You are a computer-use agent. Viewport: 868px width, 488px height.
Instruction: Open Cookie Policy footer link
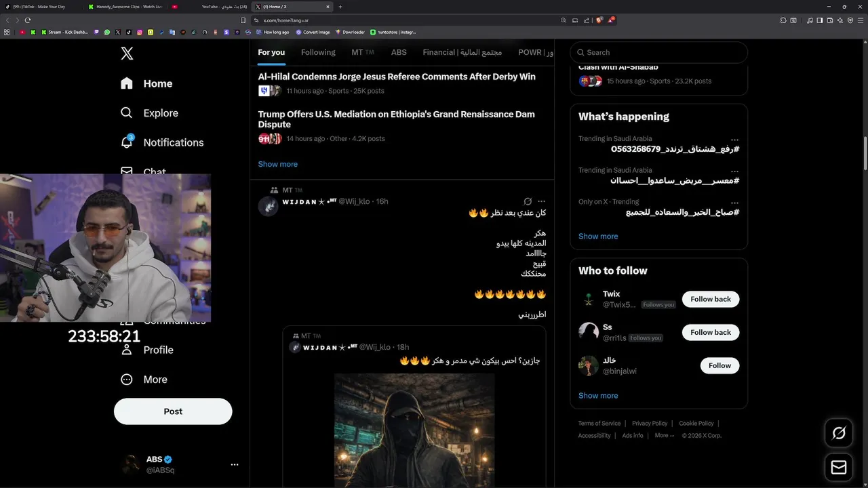click(696, 424)
